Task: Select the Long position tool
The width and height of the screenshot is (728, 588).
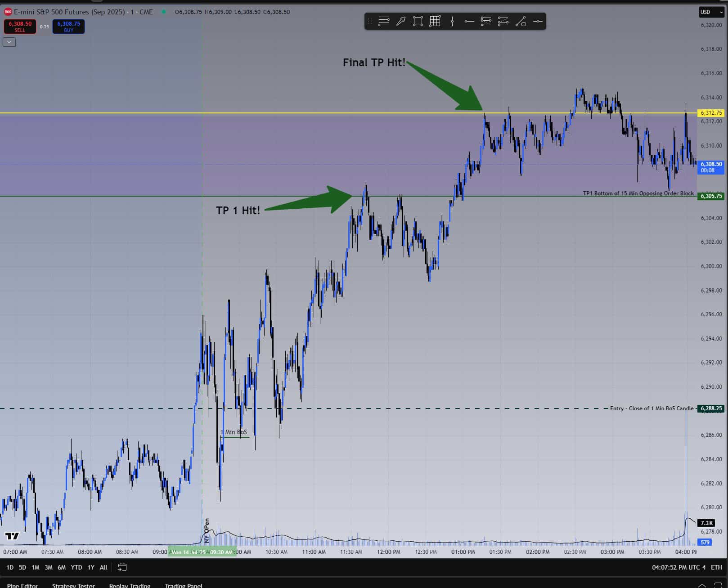Action: pyautogui.click(x=486, y=21)
